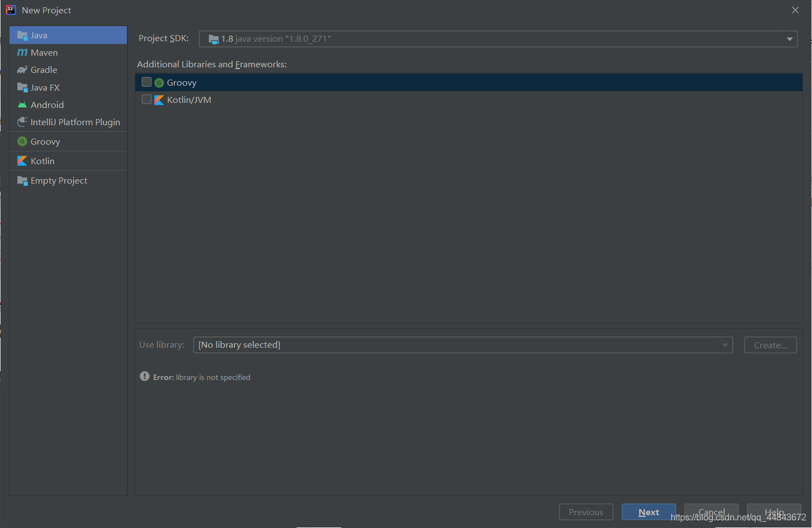This screenshot has height=528, width=812.
Task: Enable the Groovy framework checkbox
Action: click(x=147, y=82)
